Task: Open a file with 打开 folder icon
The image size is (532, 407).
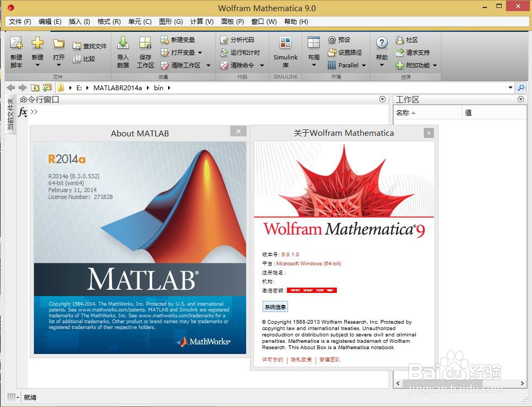Action: (59, 44)
